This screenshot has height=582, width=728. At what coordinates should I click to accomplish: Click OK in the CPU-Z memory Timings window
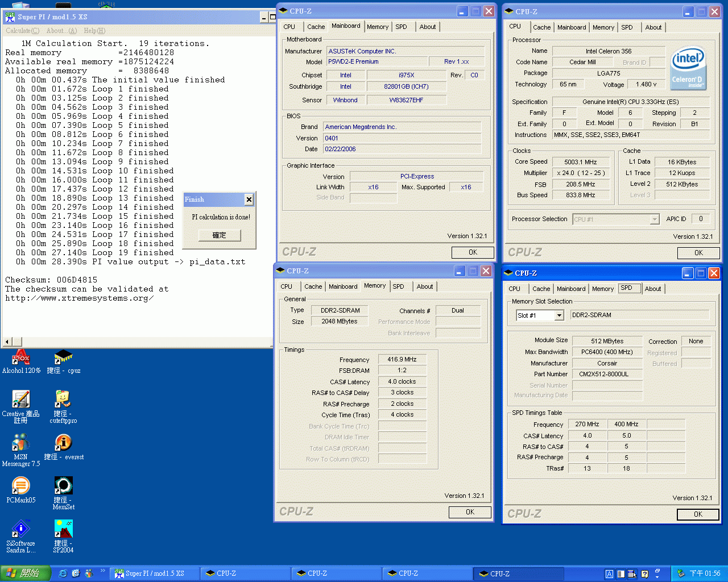470,512
